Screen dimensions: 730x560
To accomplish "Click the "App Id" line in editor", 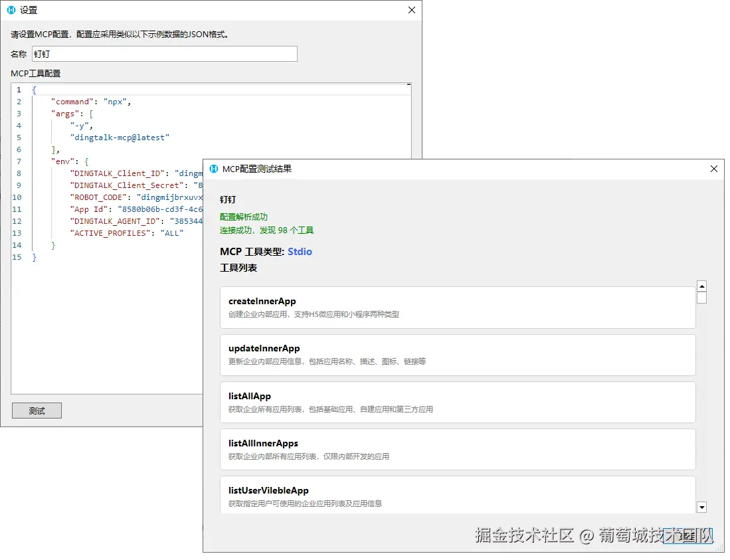I will pos(136,209).
